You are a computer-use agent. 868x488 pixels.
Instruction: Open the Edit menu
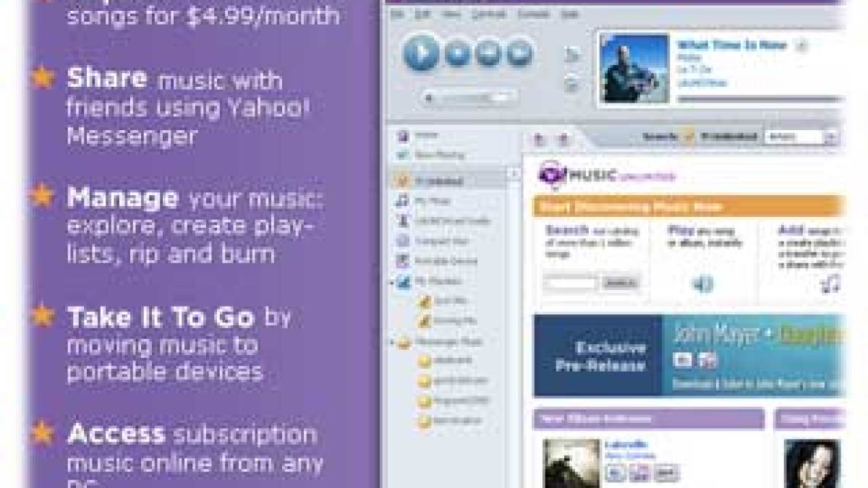click(421, 14)
